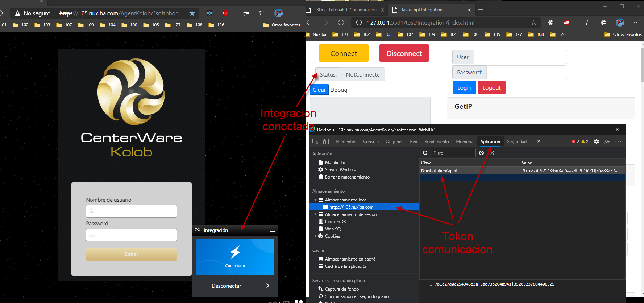Switch to Red DevTools tab

pos(414,142)
